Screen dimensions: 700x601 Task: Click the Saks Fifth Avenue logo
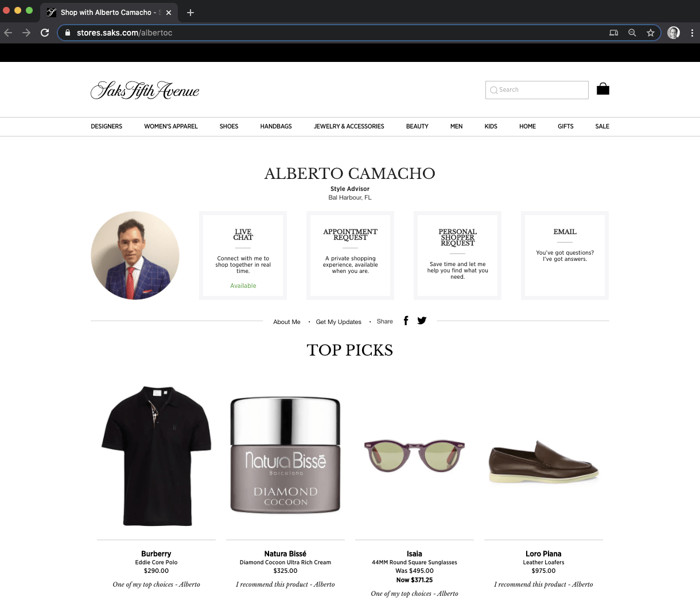[x=145, y=90]
